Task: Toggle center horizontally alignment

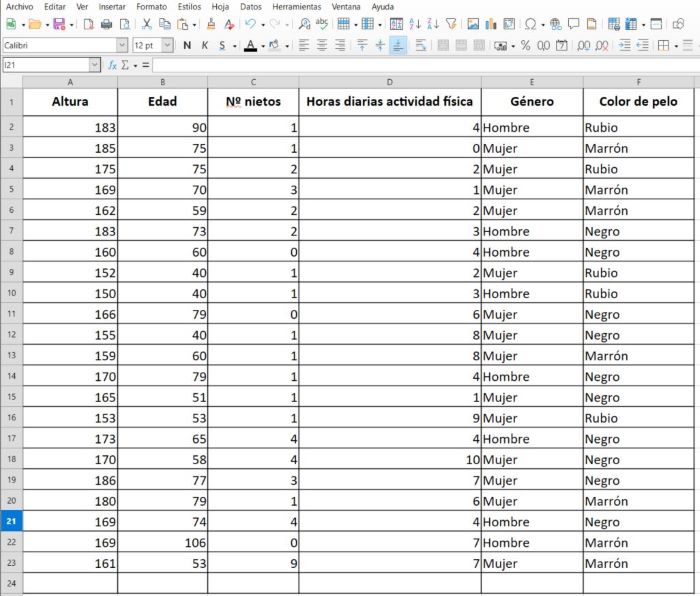Action: coord(322,45)
